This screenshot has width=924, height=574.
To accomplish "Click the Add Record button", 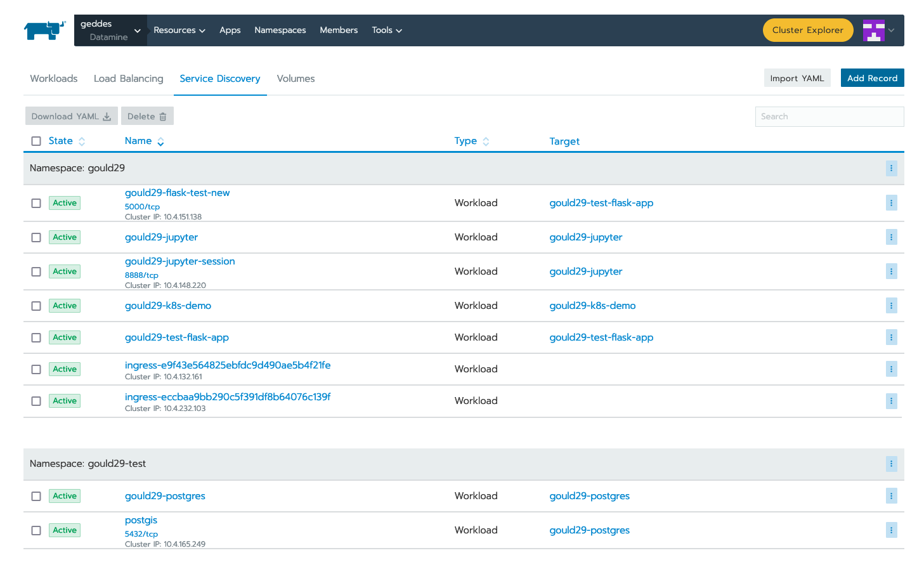I will (872, 77).
